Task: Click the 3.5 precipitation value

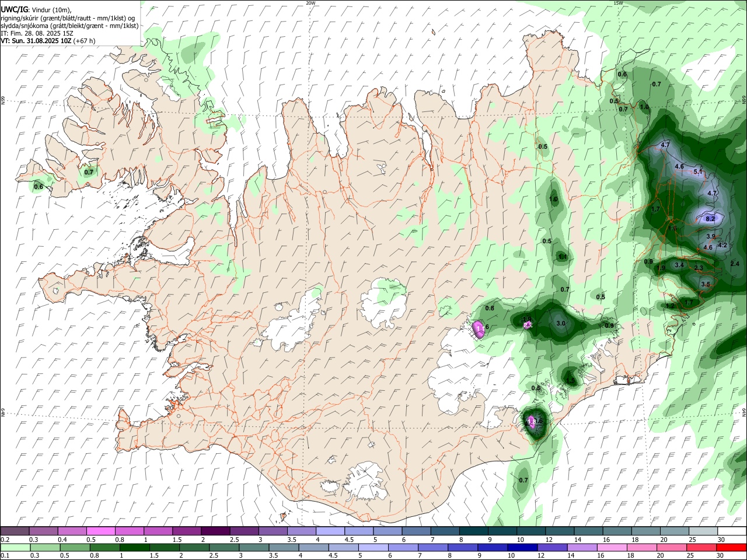Action: coord(706,284)
